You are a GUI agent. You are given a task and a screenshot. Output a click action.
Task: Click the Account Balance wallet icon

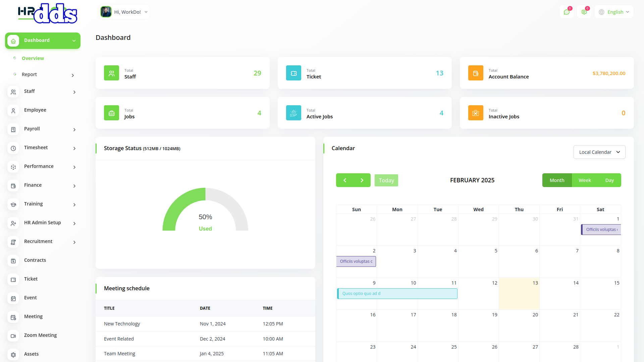(x=476, y=73)
